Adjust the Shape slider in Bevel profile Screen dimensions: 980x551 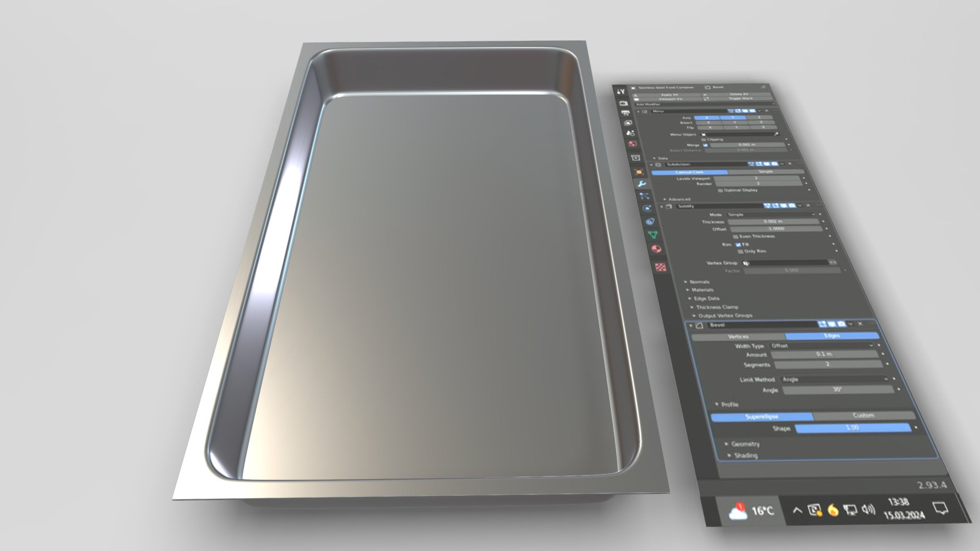851,428
